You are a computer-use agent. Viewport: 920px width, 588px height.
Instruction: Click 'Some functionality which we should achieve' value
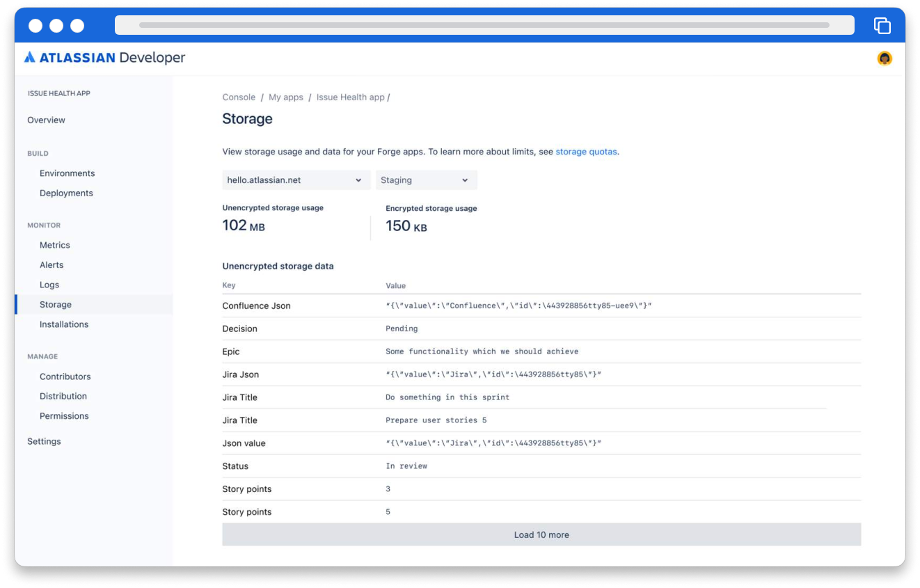(482, 351)
